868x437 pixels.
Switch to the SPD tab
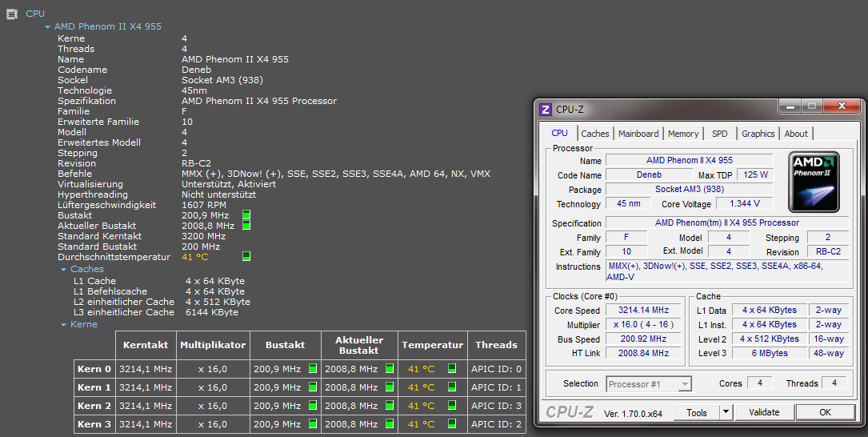[720, 134]
